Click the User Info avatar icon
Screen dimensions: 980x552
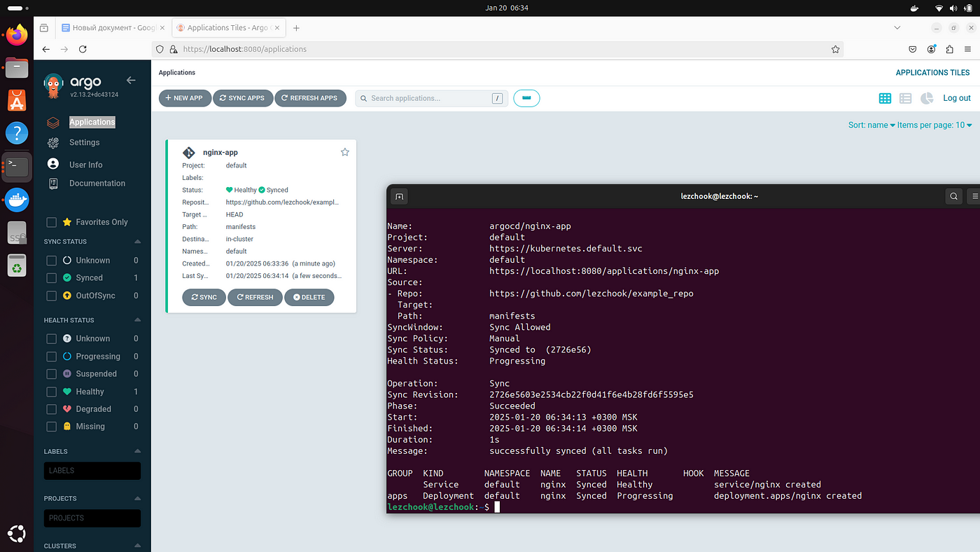[52, 163]
